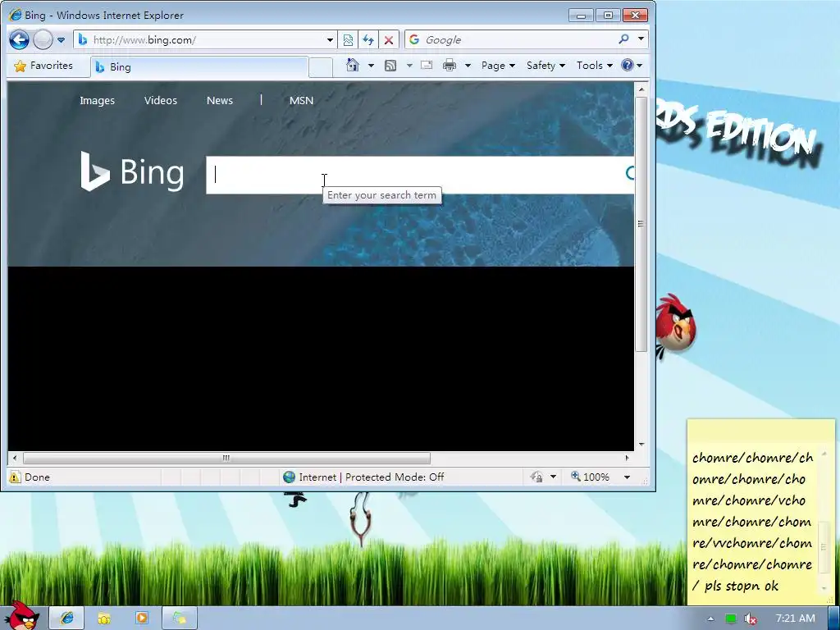Click Internet Explorer taskbar icon
This screenshot has height=630, width=840.
tap(67, 619)
